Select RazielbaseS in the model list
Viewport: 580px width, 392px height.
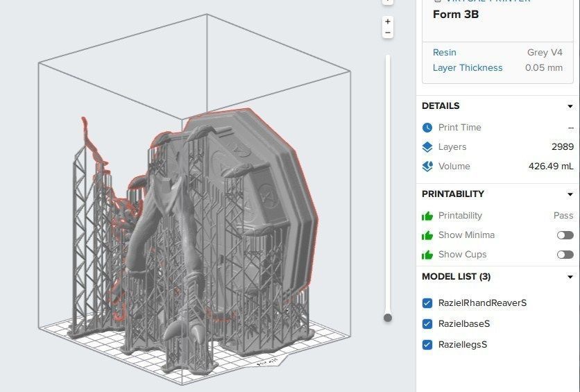[464, 323]
